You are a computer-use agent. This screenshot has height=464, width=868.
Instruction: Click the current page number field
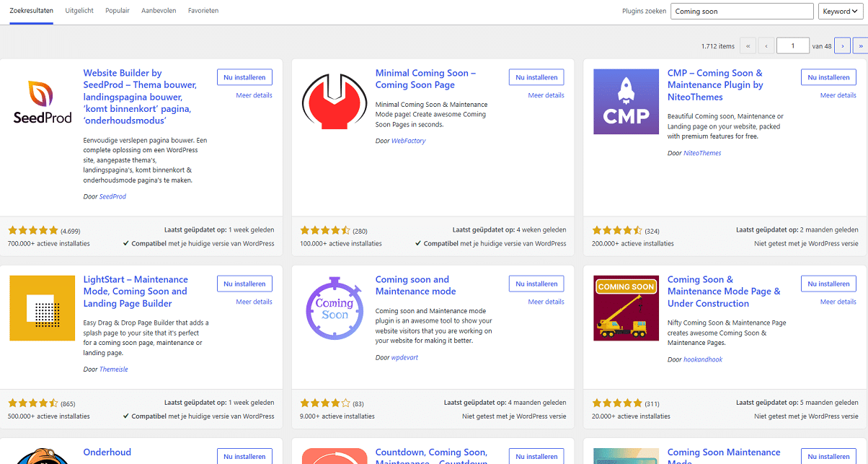[x=793, y=46]
